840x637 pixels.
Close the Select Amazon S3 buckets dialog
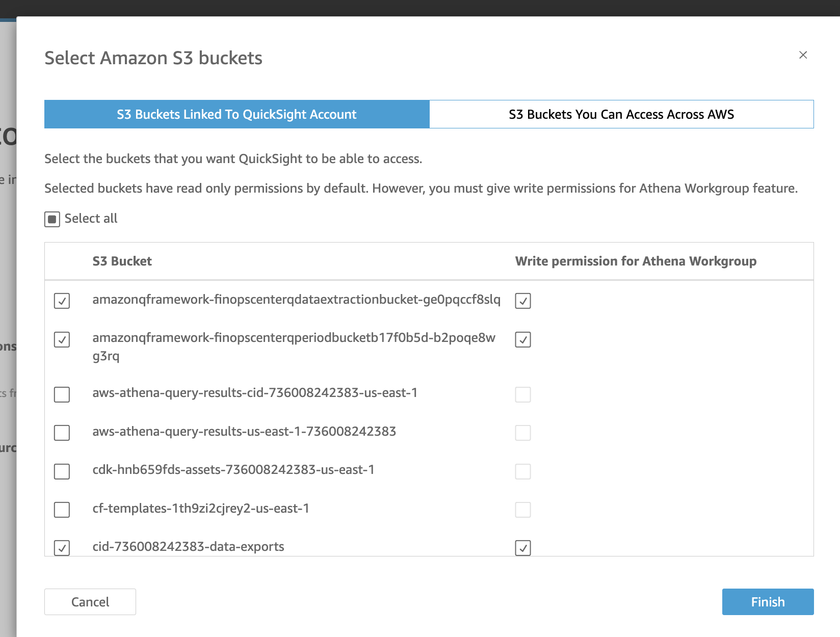(803, 55)
